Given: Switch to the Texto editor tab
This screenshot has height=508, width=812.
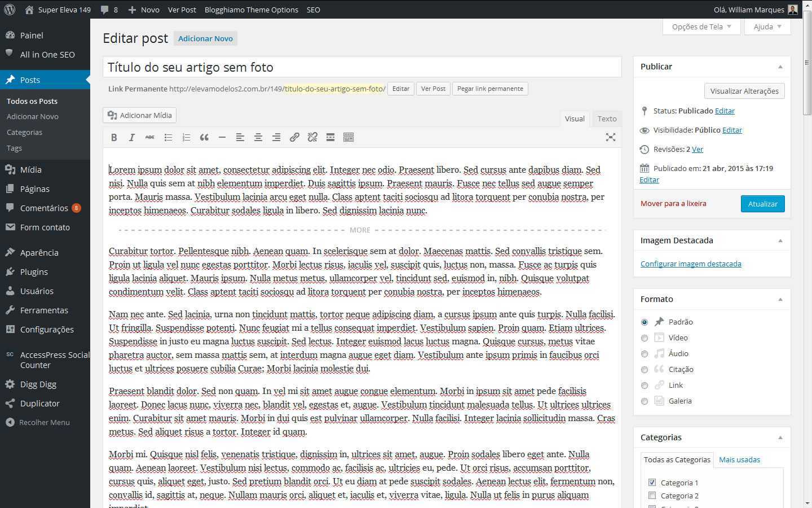Looking at the screenshot, I should click(607, 119).
